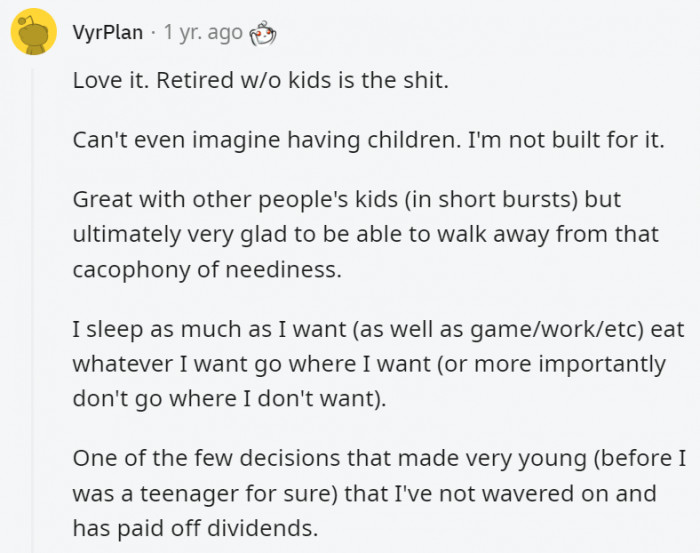Click the line 'don't go where I don't want).'
The height and width of the screenshot is (553, 700).
[229, 398]
